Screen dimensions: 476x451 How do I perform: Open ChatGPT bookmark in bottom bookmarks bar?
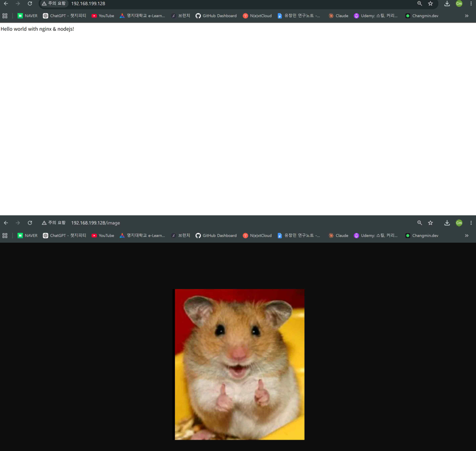tap(64, 236)
